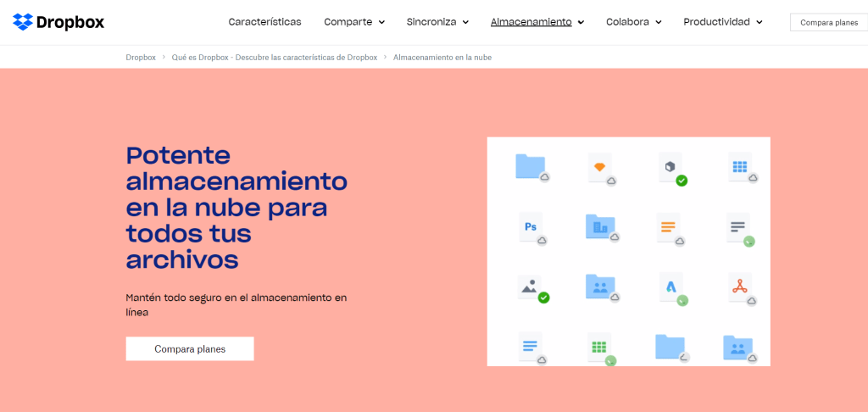This screenshot has height=412, width=868.
Task: Click the green spreadsheet grid file icon
Action: (x=599, y=347)
